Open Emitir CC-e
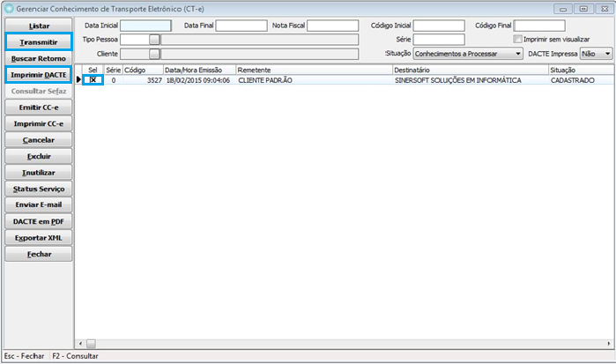This screenshot has width=616, height=364. (x=38, y=108)
